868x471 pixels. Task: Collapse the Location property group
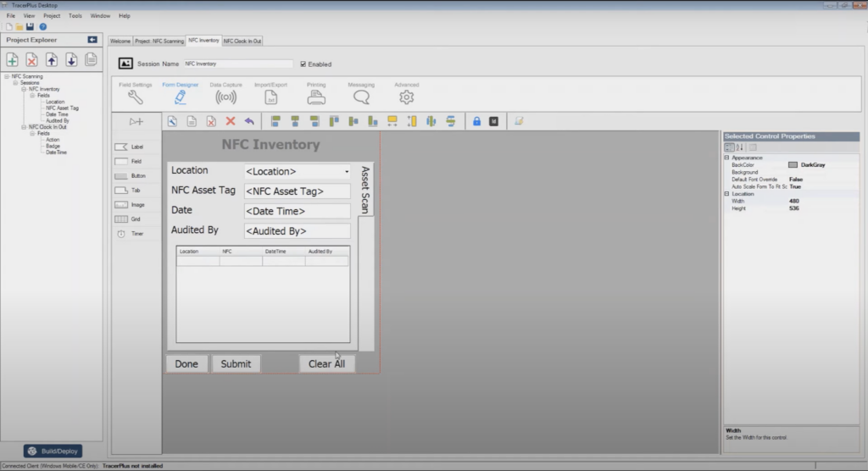[x=726, y=194]
